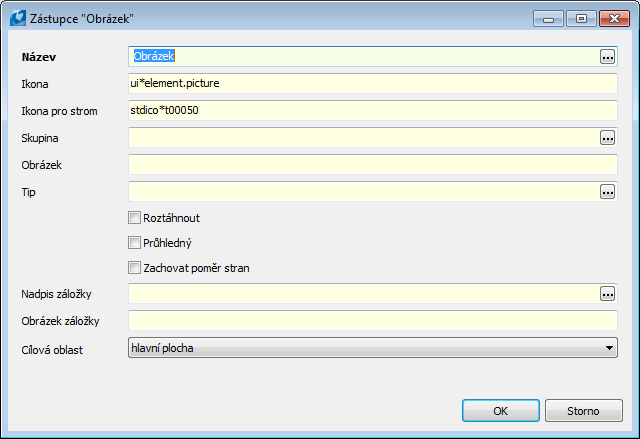Check Zachovat poměr stran option
640x439 pixels.
pyautogui.click(x=134, y=267)
